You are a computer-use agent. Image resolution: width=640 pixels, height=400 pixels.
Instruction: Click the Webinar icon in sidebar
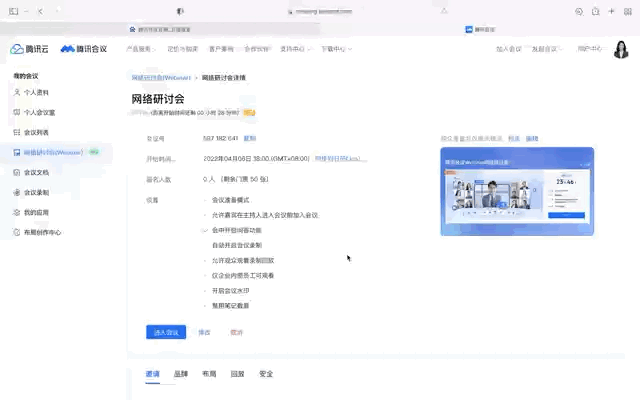pyautogui.click(x=17, y=152)
